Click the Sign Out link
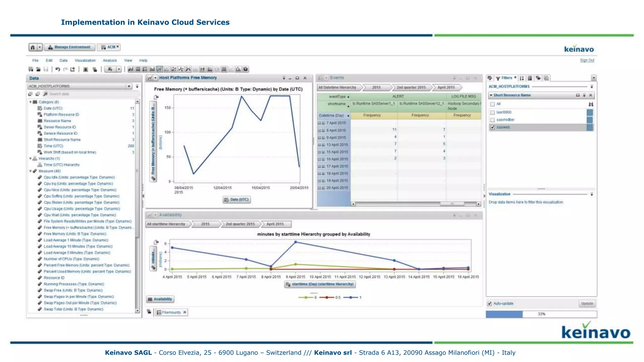This screenshot has width=644, height=362. point(587,60)
